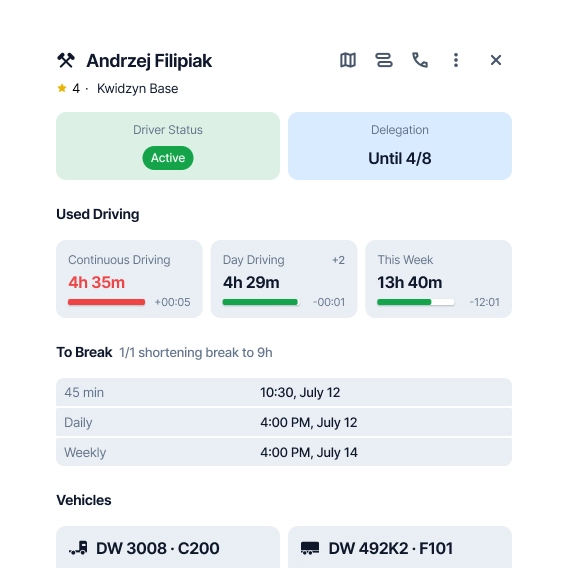This screenshot has height=568, width=568.
Task: Open the Continuous Driving 4h 35m card
Action: [x=129, y=279]
